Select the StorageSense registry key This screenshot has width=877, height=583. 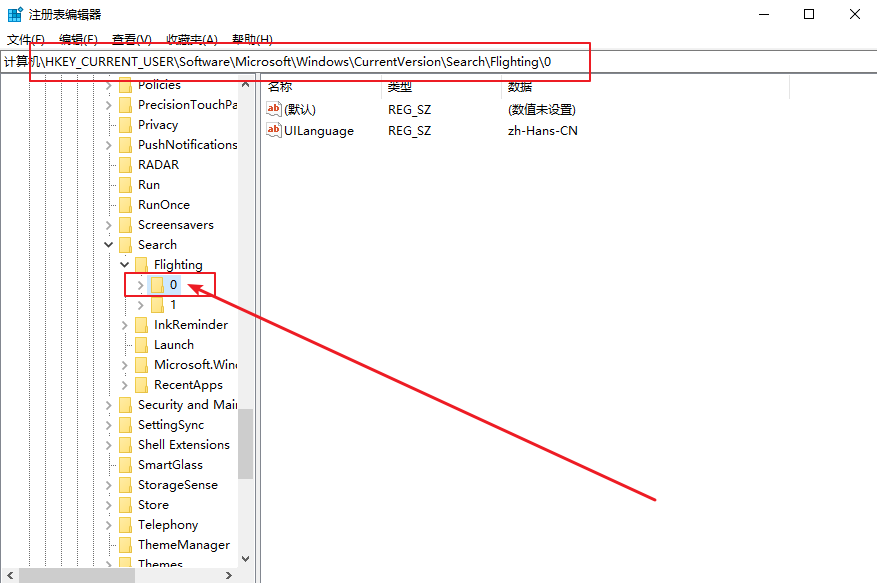pyautogui.click(x=177, y=485)
